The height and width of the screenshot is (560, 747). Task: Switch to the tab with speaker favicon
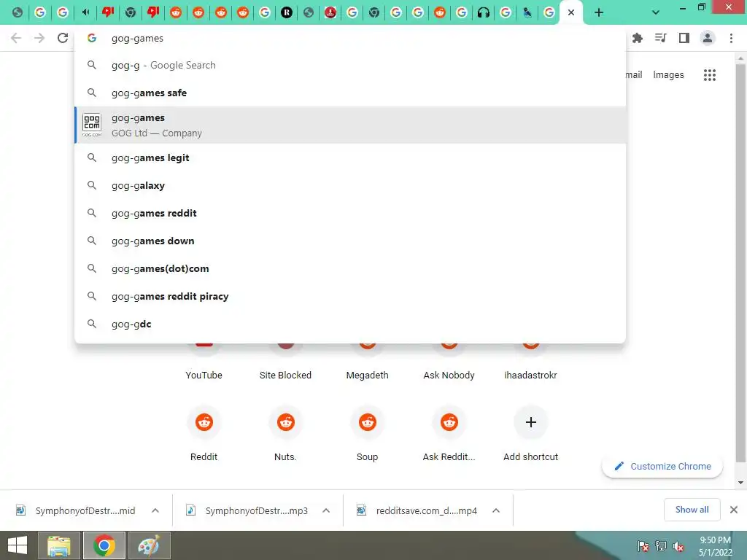tap(85, 12)
